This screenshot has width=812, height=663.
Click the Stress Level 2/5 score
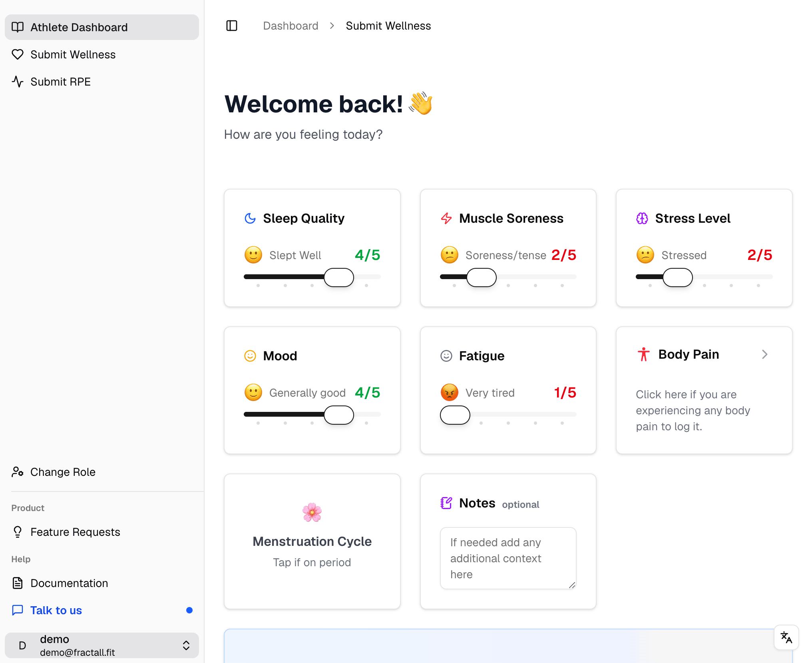click(x=760, y=255)
